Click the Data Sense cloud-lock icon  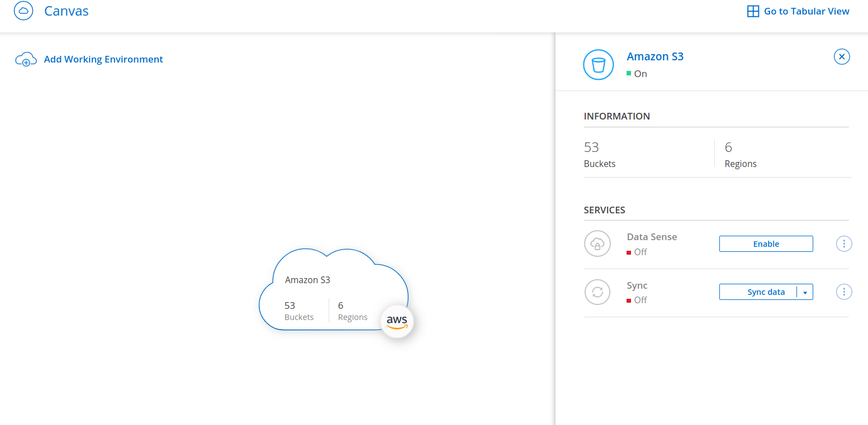[597, 244]
